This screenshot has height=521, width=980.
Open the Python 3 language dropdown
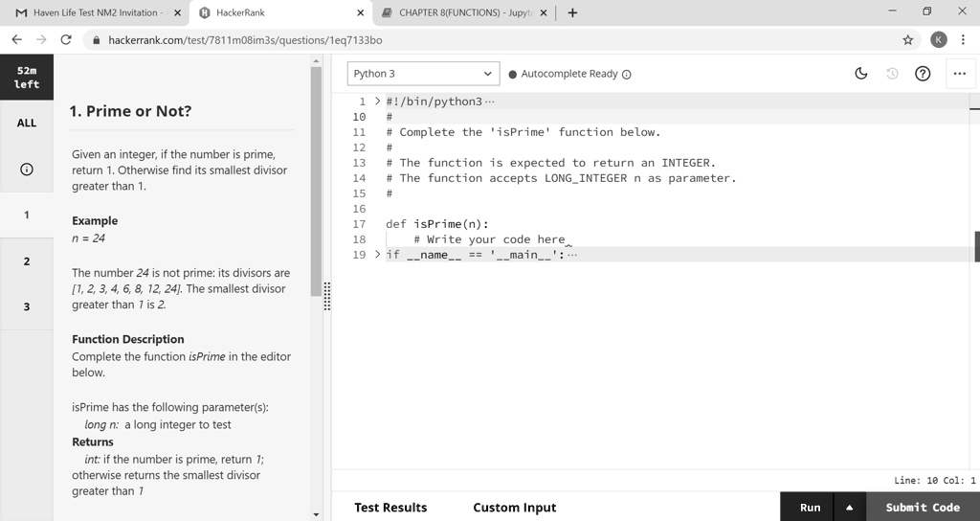[422, 74]
